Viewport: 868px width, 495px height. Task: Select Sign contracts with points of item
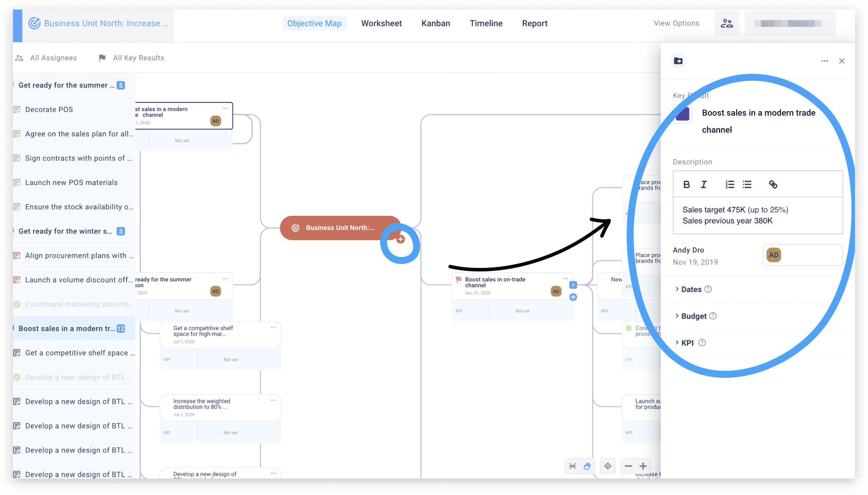click(x=74, y=158)
